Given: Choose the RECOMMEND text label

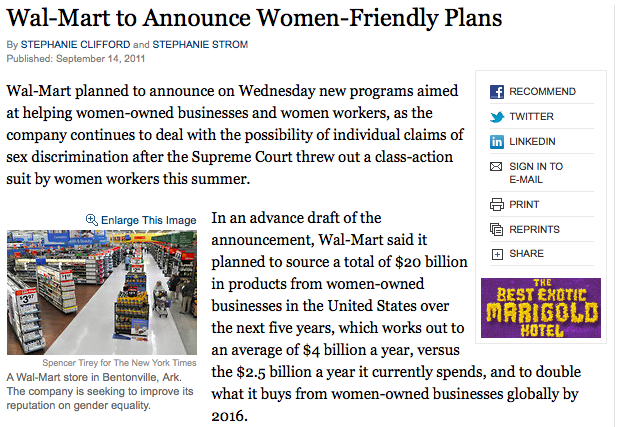Looking at the screenshot, I should coord(542,91).
